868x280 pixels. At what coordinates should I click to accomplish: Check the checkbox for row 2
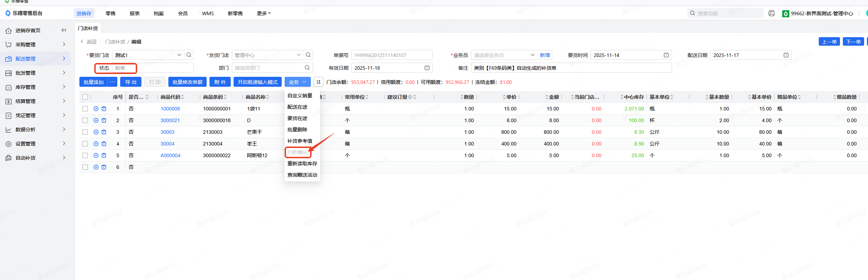(85, 120)
